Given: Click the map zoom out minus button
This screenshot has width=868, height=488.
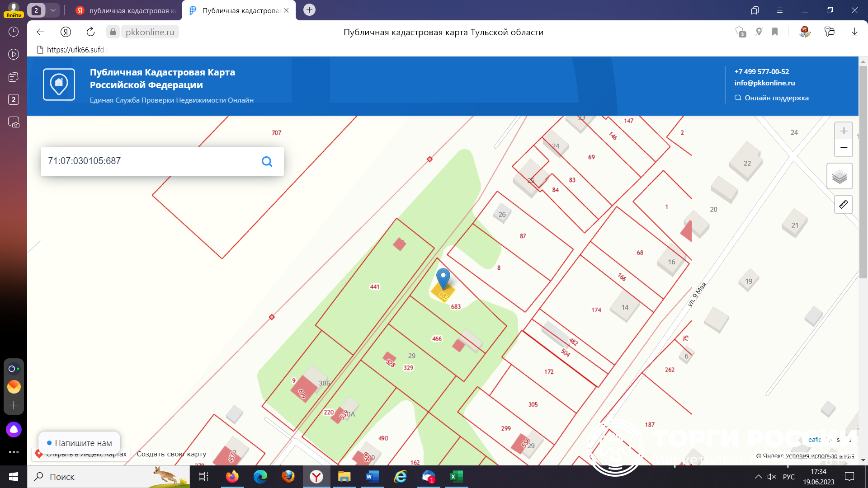Looking at the screenshot, I should click(843, 148).
